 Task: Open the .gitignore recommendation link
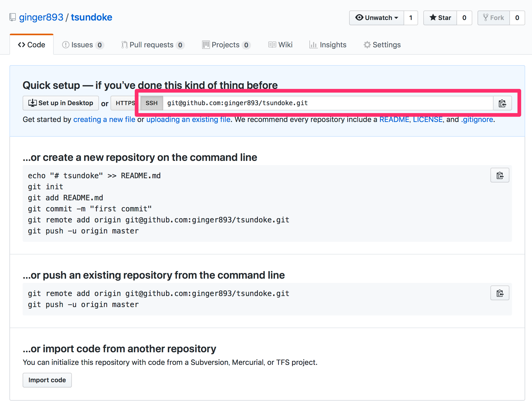(477, 120)
